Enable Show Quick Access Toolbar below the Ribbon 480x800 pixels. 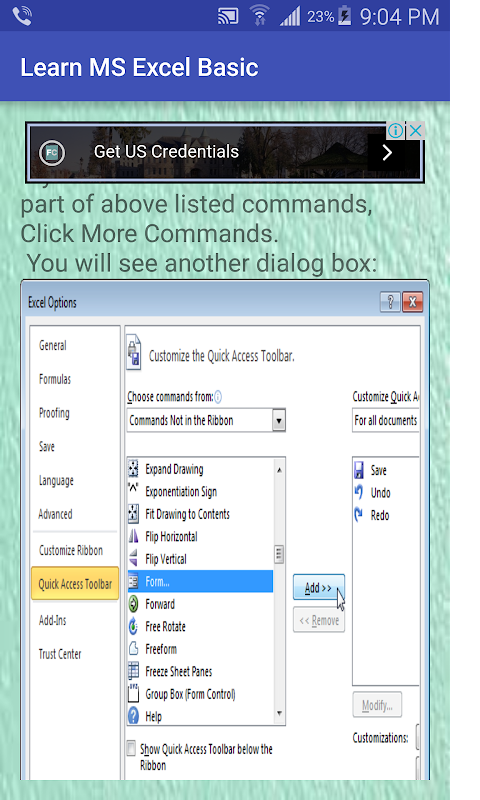tap(132, 748)
